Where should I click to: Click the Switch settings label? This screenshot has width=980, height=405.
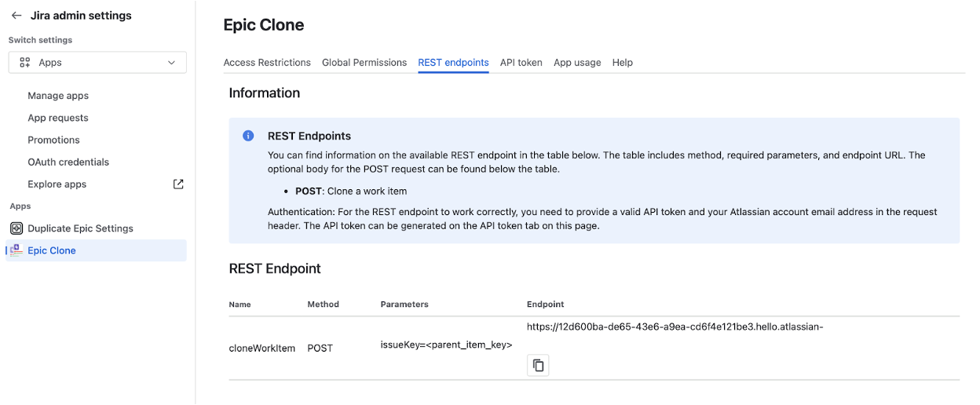40,40
